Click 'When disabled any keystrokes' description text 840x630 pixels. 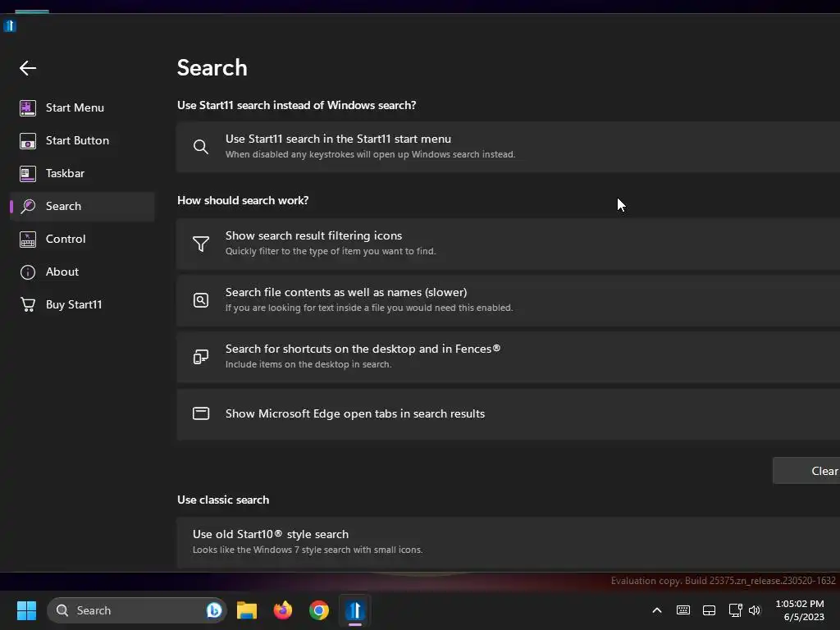click(370, 154)
